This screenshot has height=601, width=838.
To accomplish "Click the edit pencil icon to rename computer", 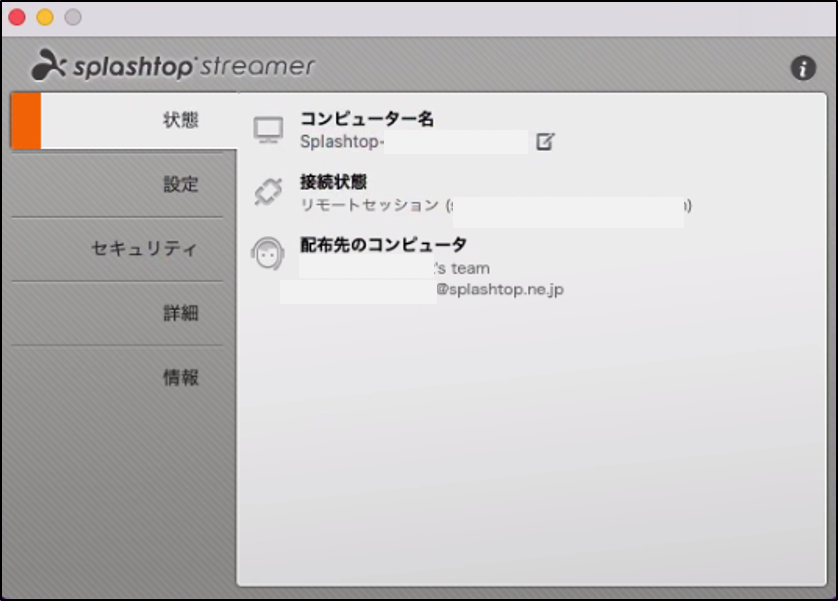I will [x=545, y=142].
